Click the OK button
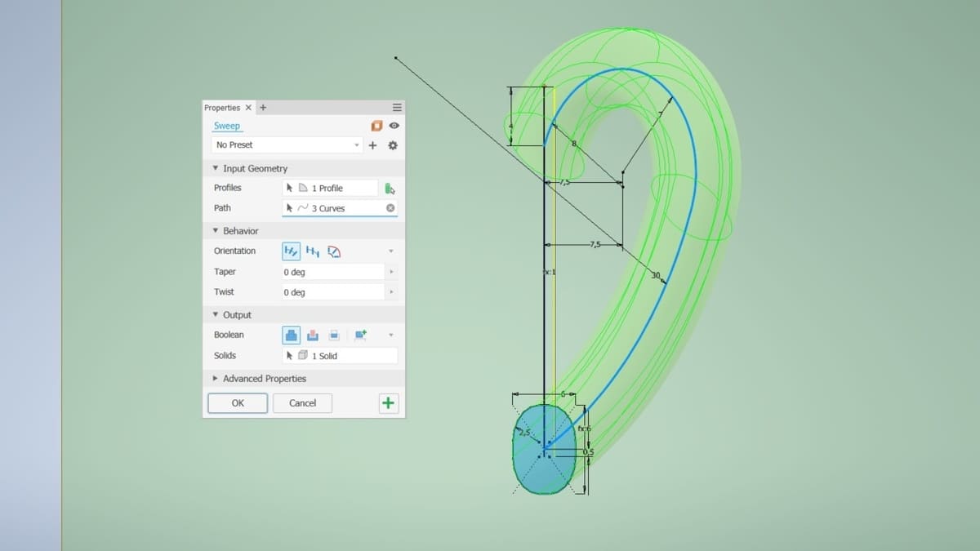980x551 pixels. click(x=237, y=402)
